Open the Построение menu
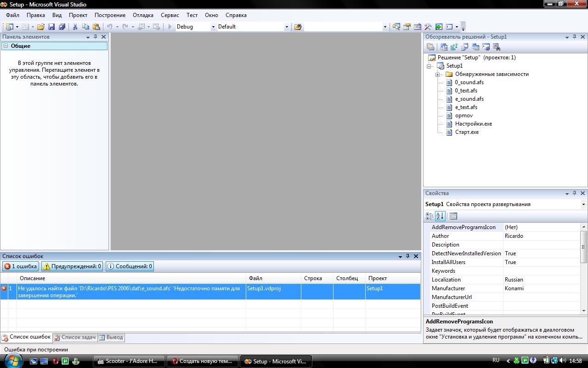 tap(110, 15)
